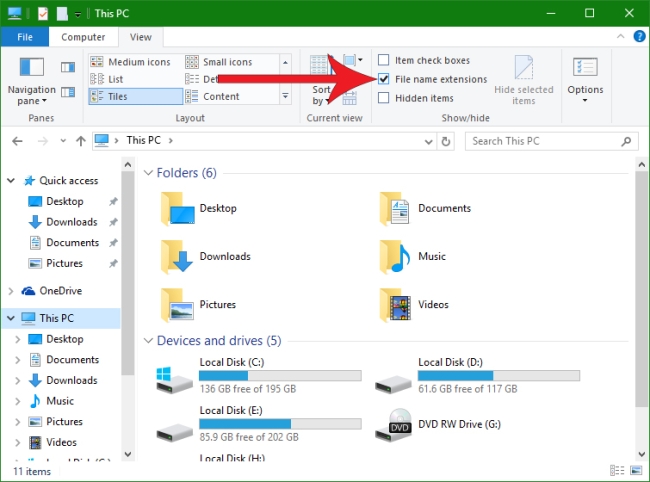Select the View ribbon tab
This screenshot has height=482, width=650.
(x=141, y=37)
